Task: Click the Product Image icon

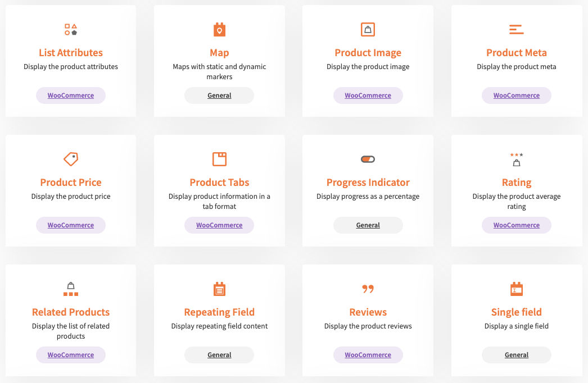Action: point(368,29)
